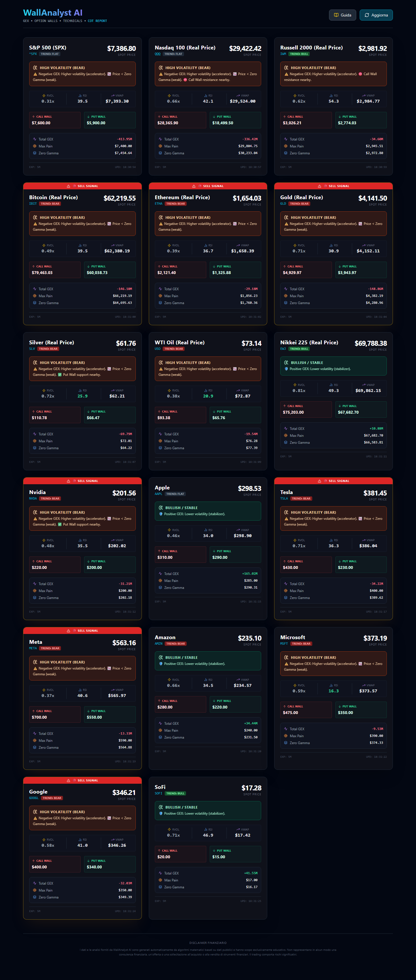Click the Meta Sell Signal banner label
The image size is (416, 980).
coord(88,631)
